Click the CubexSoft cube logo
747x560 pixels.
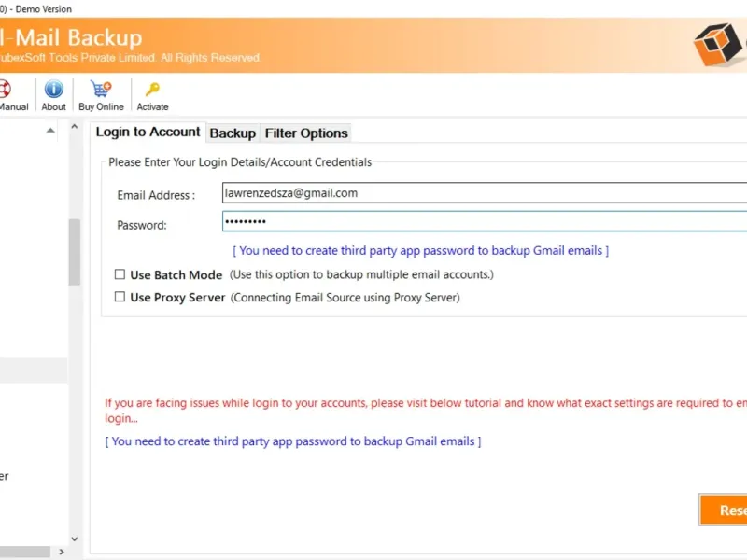[718, 44]
